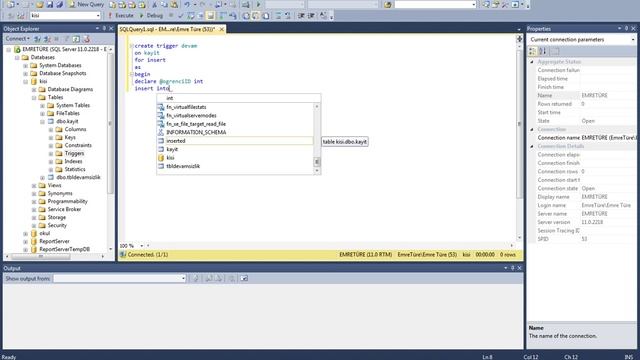640x360 pixels.
Task: Collapse the dbo.kayit table node
Action: pyautogui.click(x=42, y=121)
